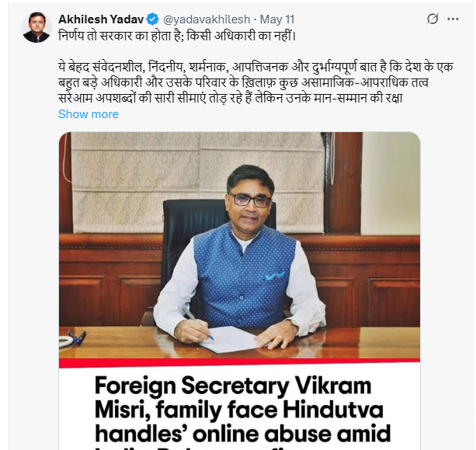Image resolution: width=476 pixels, height=450 pixels.
Task: Open the @yadavakhilesh handle link
Action: point(207,19)
